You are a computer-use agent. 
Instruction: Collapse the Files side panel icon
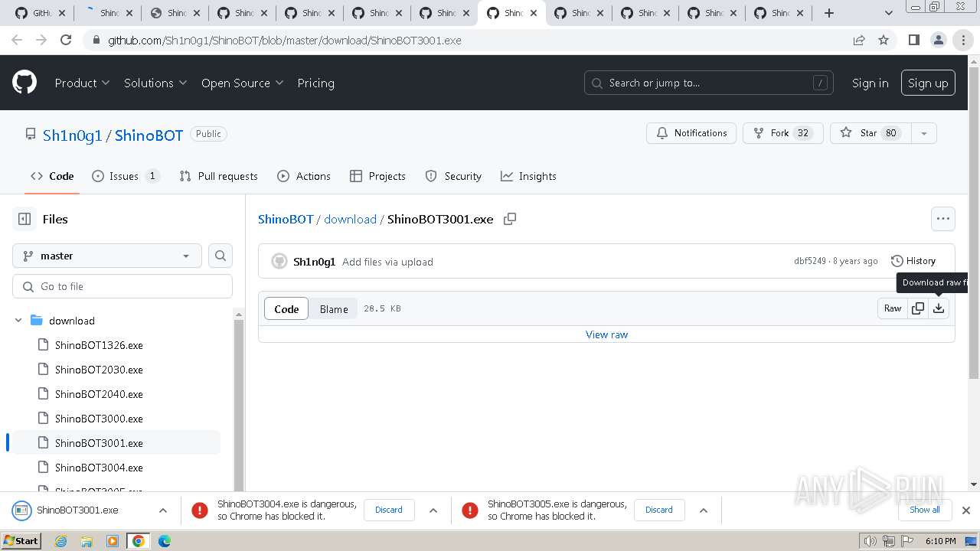pyautogui.click(x=24, y=219)
